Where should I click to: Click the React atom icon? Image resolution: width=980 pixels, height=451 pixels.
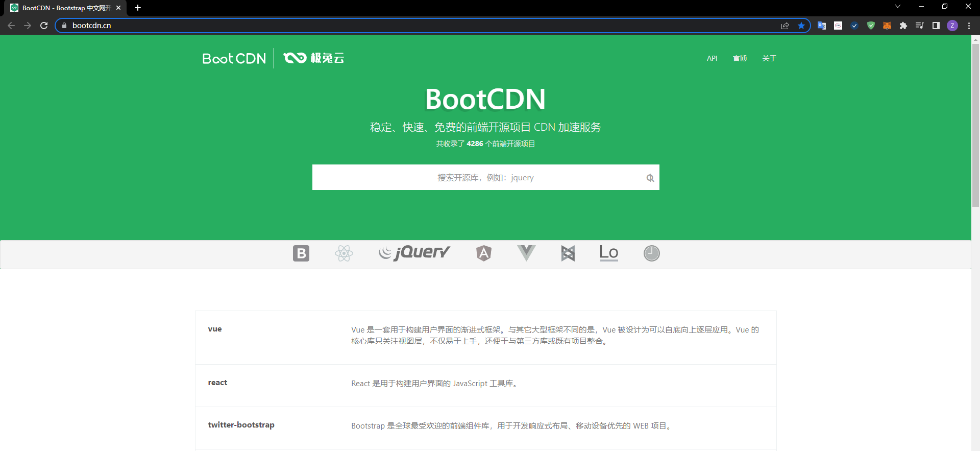pos(344,253)
